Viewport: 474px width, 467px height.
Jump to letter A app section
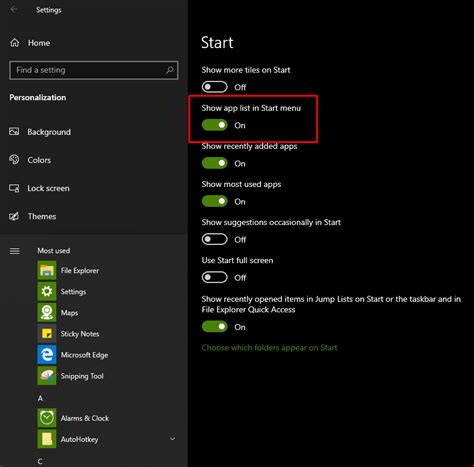[x=40, y=398]
